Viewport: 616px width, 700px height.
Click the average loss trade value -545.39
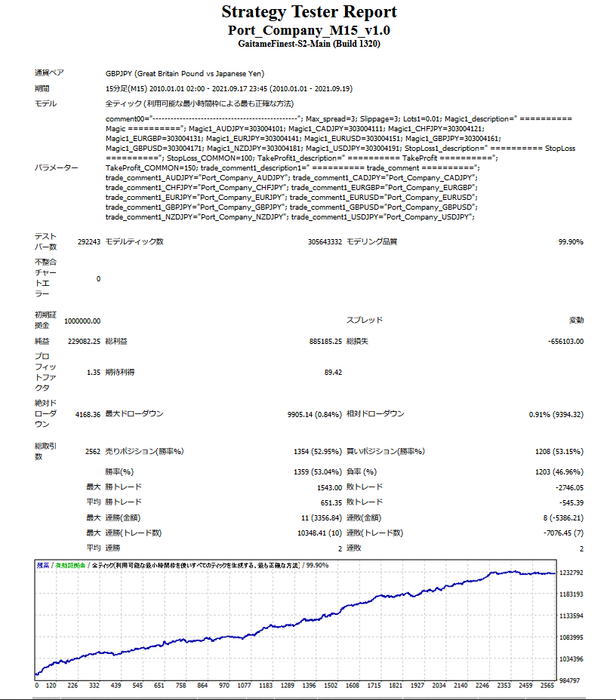571,502
